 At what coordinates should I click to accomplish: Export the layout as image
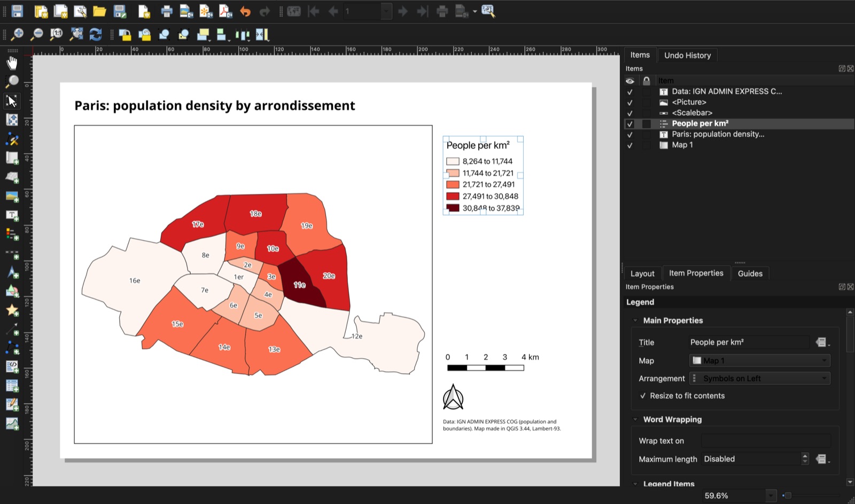click(186, 11)
